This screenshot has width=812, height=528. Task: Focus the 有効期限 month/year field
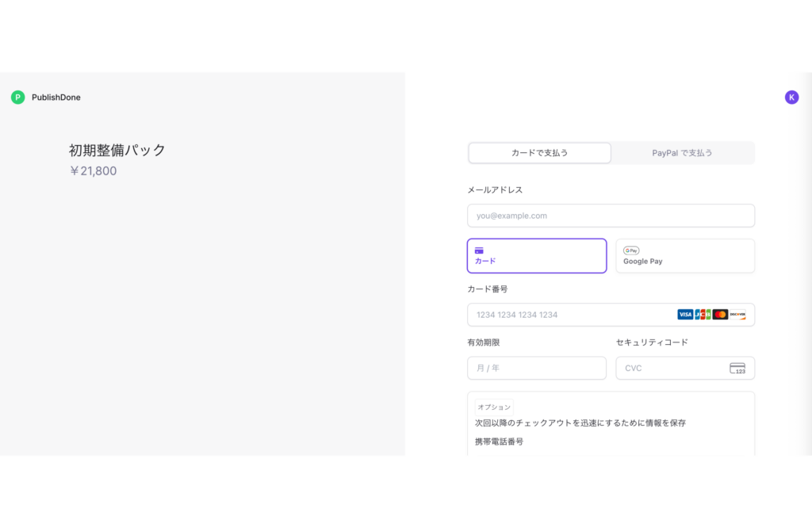point(537,368)
